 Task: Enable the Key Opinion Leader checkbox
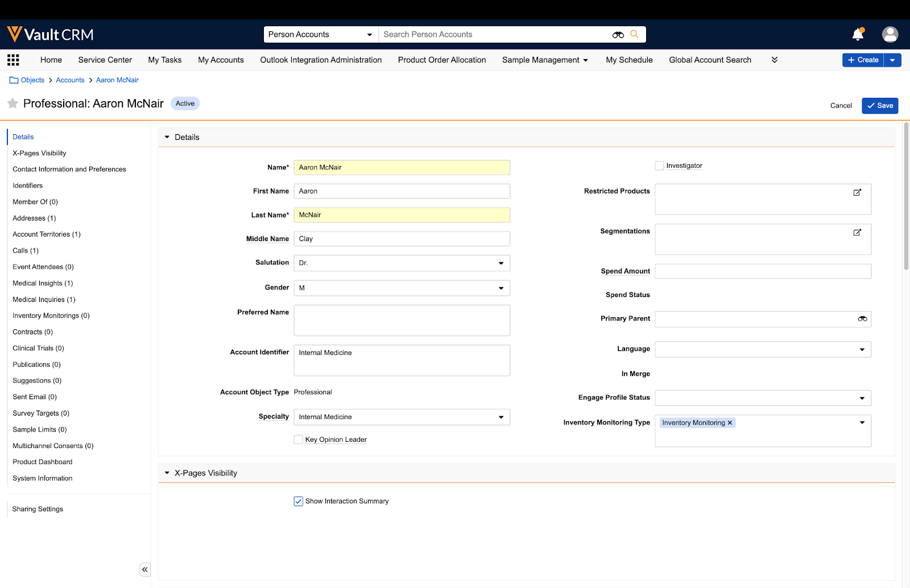298,440
